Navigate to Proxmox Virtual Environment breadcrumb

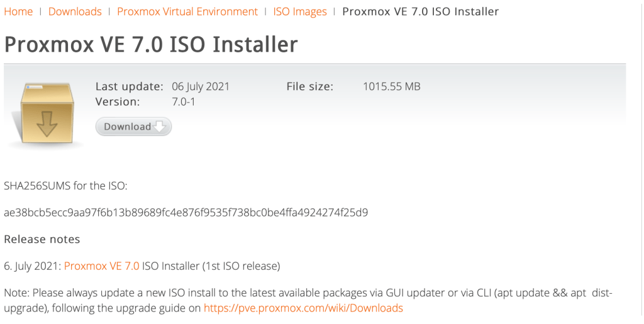point(187,12)
